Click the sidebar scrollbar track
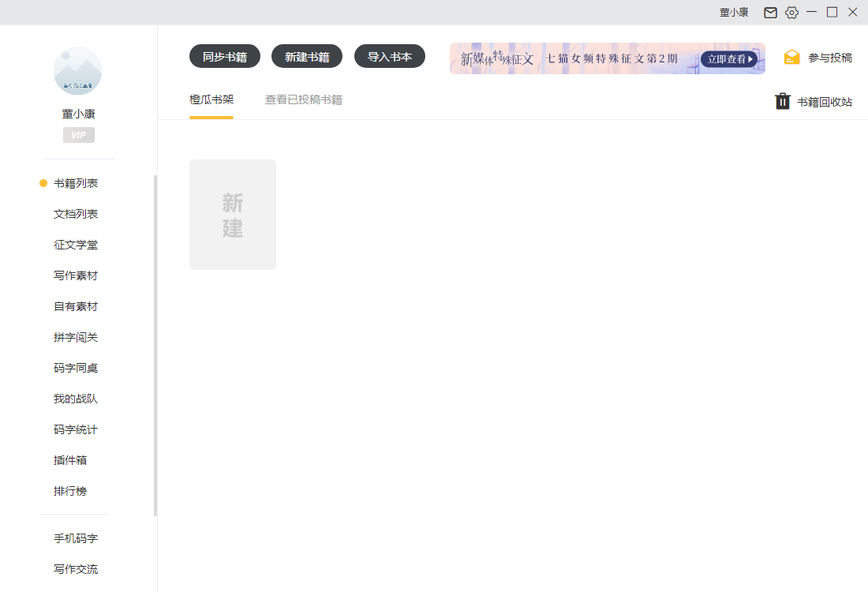The width and height of the screenshot is (868, 592). (155, 339)
